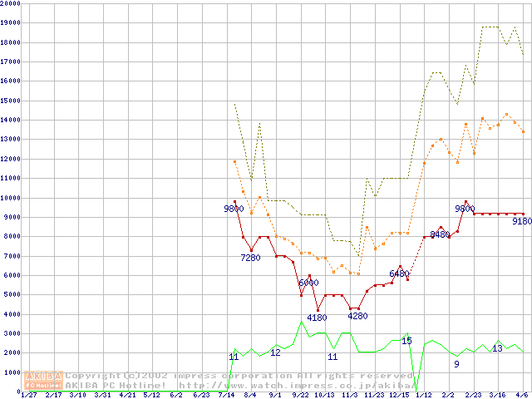Image resolution: width=532 pixels, height=399 pixels.
Task: Select the 4/6 date axis label
Action: pyautogui.click(x=522, y=395)
